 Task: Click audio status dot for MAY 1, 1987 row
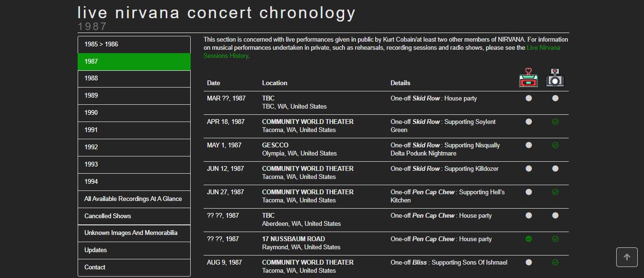(529, 145)
